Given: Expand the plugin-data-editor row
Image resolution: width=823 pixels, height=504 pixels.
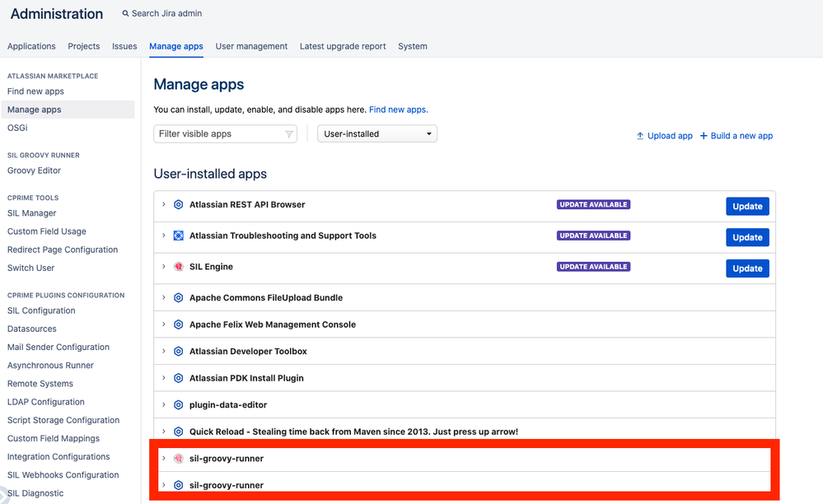Looking at the screenshot, I should click(164, 405).
